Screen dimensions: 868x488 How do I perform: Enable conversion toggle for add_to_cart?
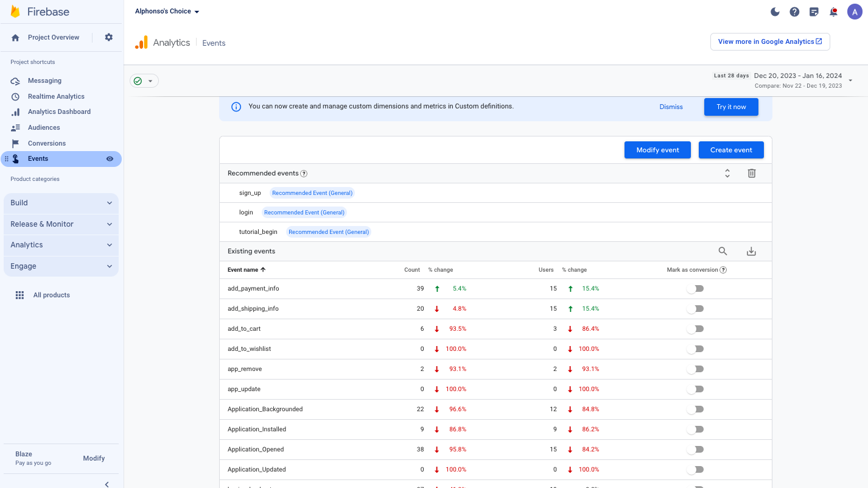coord(695,329)
